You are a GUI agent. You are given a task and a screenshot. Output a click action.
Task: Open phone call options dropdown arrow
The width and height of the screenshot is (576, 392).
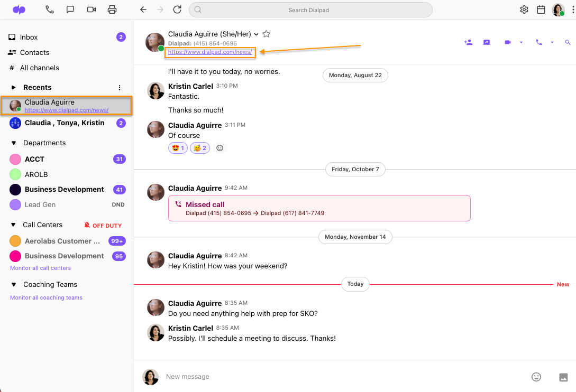[552, 43]
